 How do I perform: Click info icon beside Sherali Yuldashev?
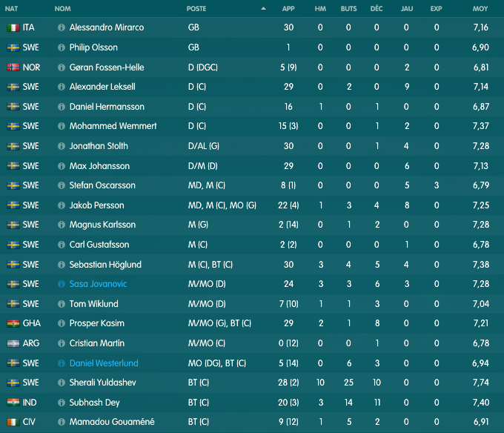62,383
